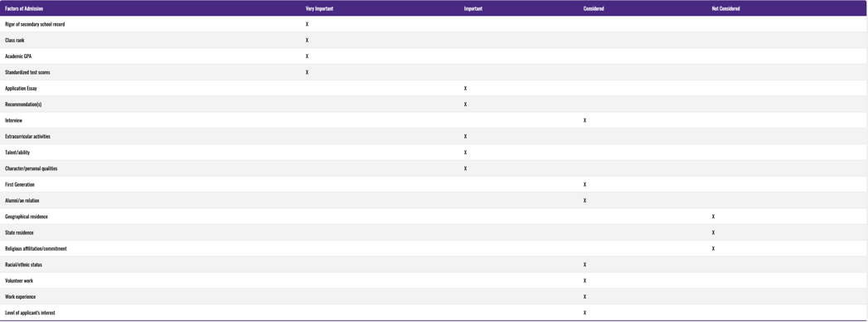Click the 'Important' column header
Screen dimensions: 868x322
click(473, 9)
